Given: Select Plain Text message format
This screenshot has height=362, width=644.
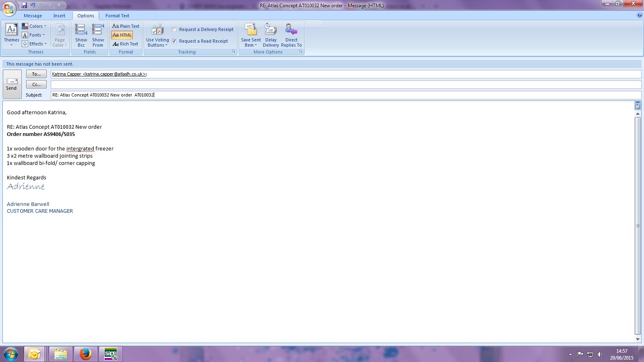Looking at the screenshot, I should point(126,26).
